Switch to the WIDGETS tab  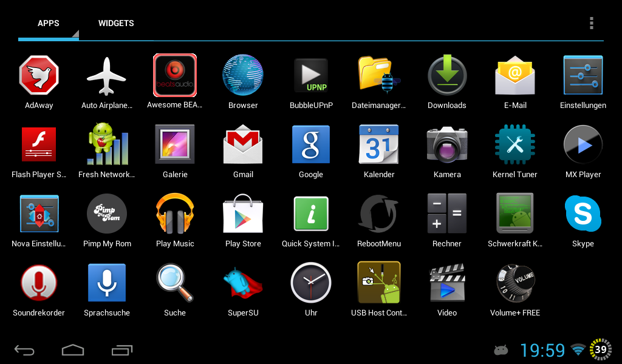tap(116, 24)
